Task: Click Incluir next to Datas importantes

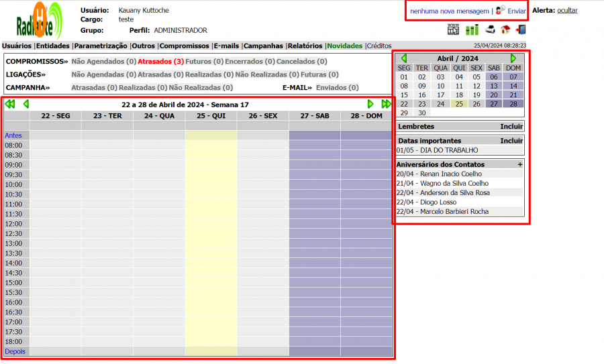Action: [511, 141]
